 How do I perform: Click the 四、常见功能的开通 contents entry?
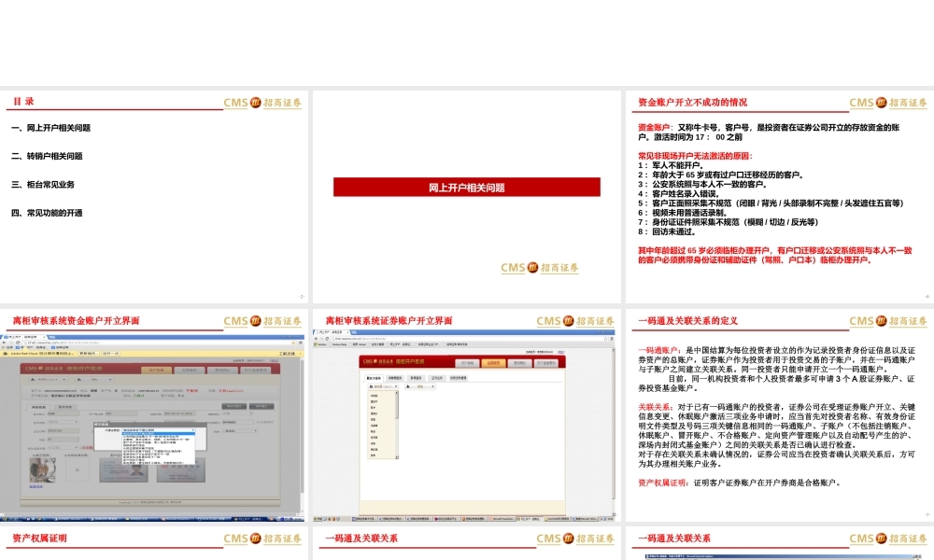[x=47, y=213]
